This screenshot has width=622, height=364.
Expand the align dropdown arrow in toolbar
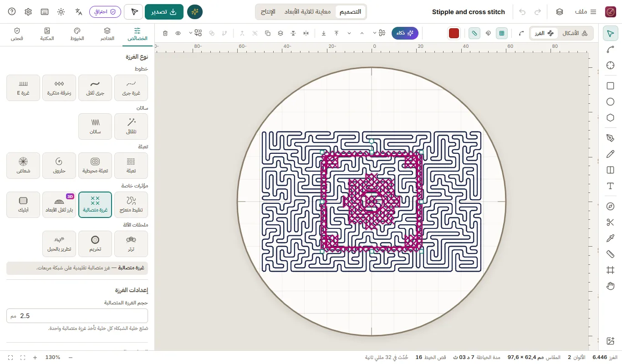[374, 33]
